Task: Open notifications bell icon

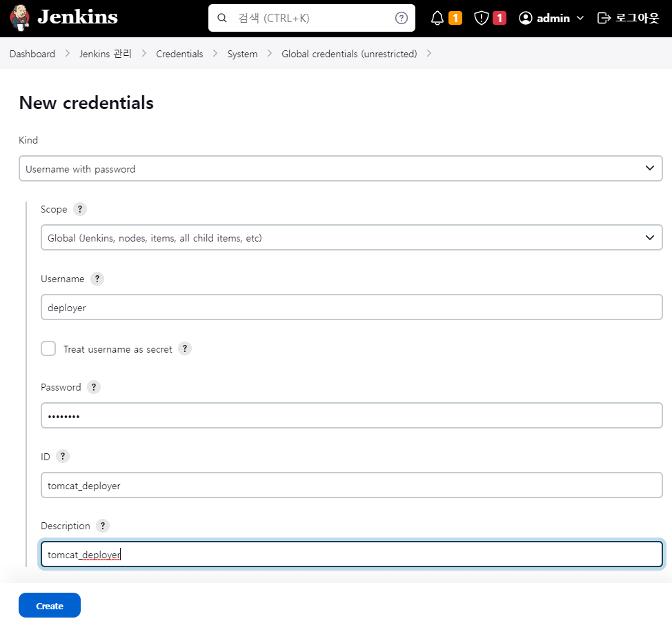Action: click(437, 18)
